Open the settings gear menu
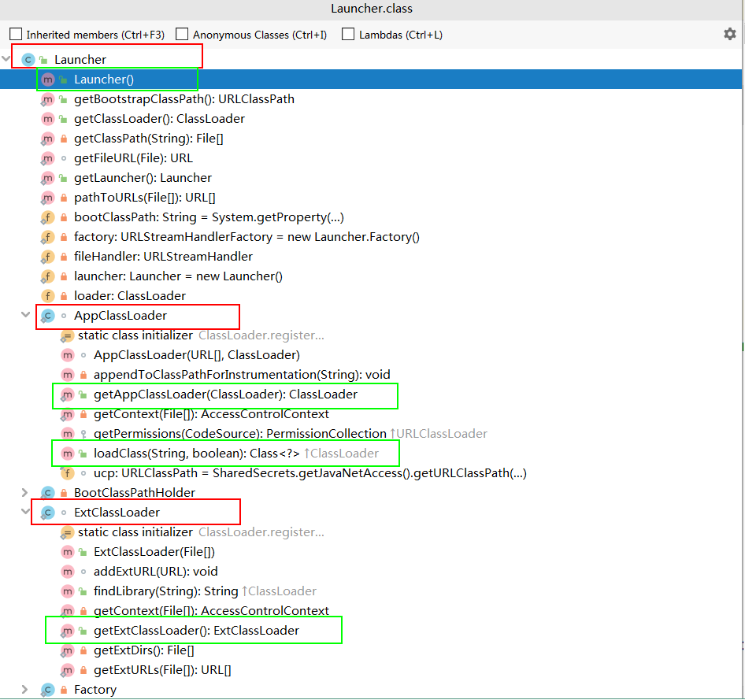Screen dimensions: 745x700 tap(730, 34)
